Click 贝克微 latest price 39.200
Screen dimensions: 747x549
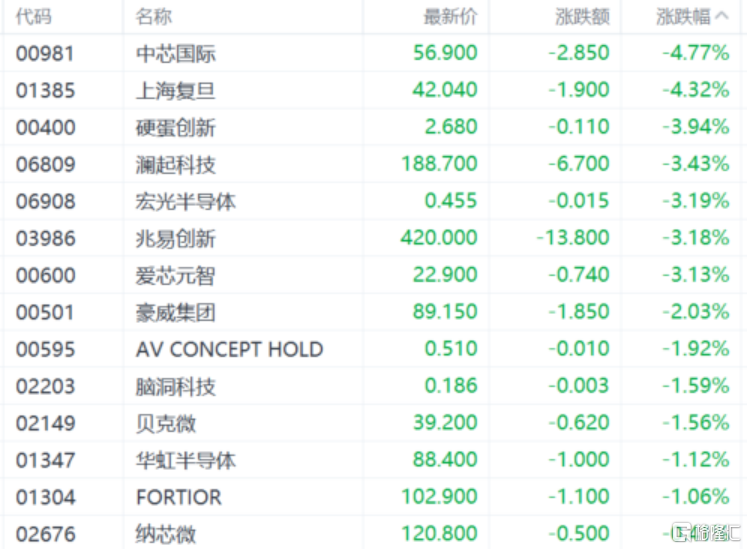(x=444, y=423)
